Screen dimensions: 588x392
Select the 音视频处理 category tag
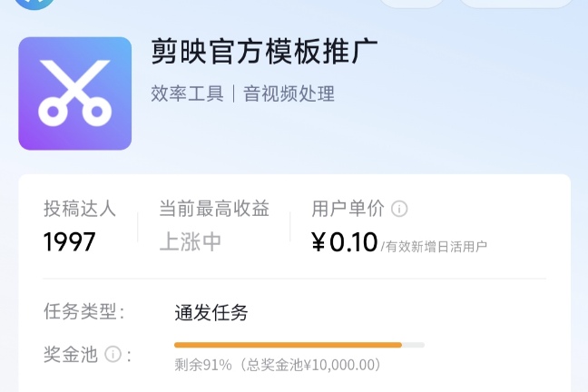tap(289, 93)
